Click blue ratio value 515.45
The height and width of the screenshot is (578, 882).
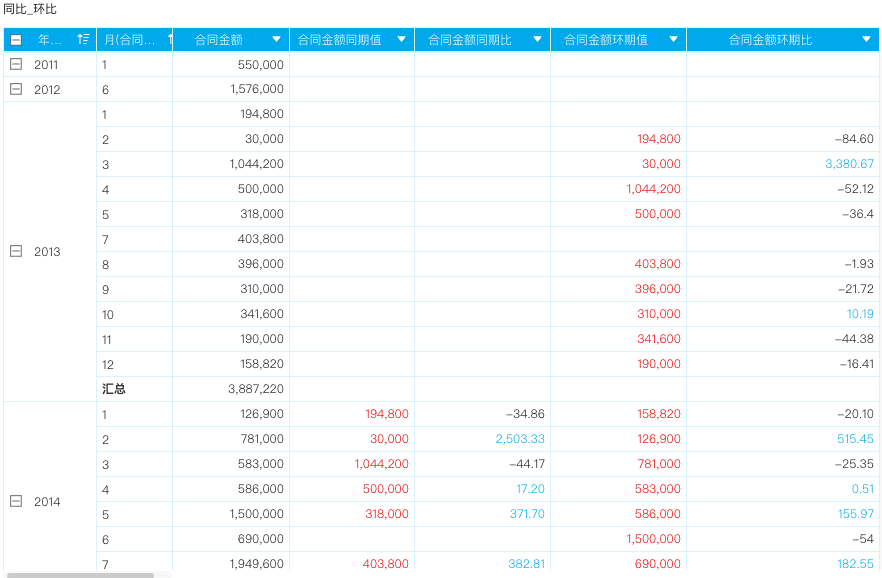[855, 439]
